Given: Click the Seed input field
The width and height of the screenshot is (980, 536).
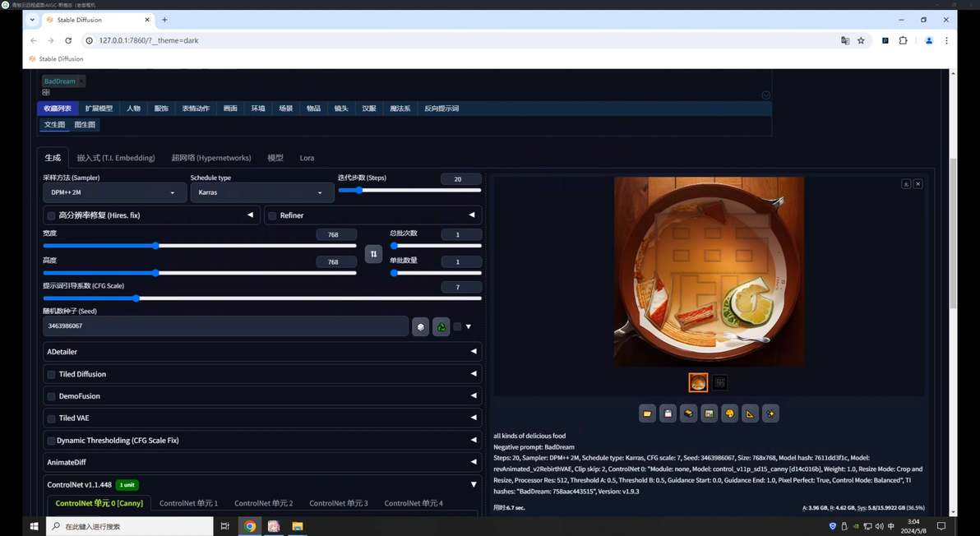Looking at the screenshot, I should click(225, 326).
